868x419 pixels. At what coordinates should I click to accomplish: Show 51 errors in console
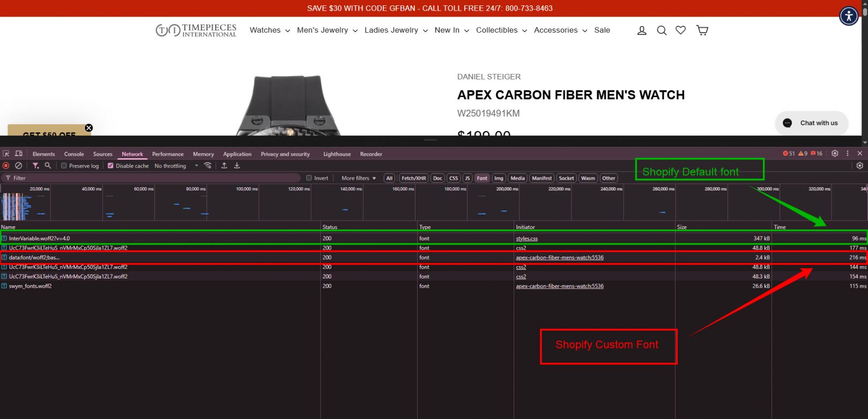789,153
